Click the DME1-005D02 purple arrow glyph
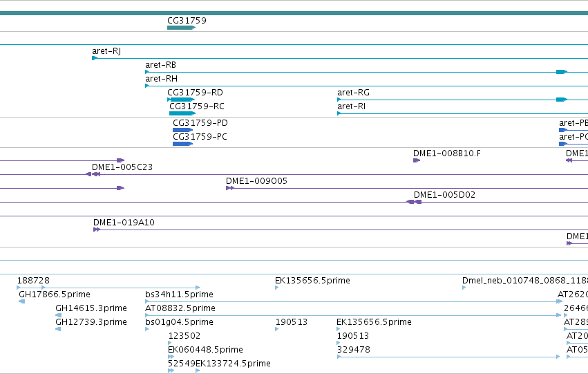Screen dimensions: 588x374 pyautogui.click(x=414, y=202)
